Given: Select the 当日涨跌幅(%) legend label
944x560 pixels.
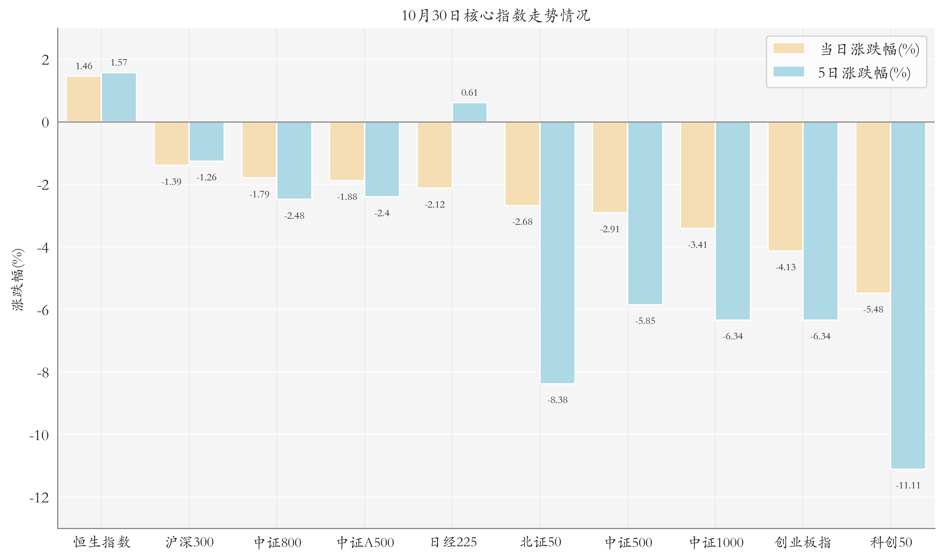Looking at the screenshot, I should [870, 50].
